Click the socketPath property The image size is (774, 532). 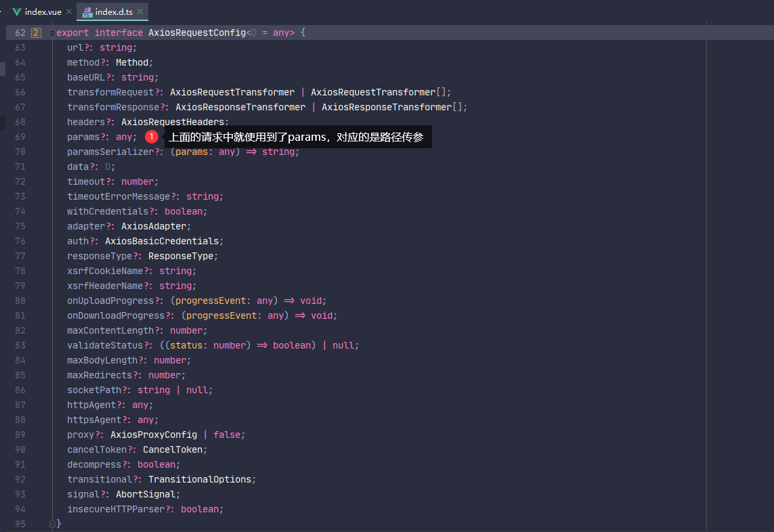tap(94, 390)
